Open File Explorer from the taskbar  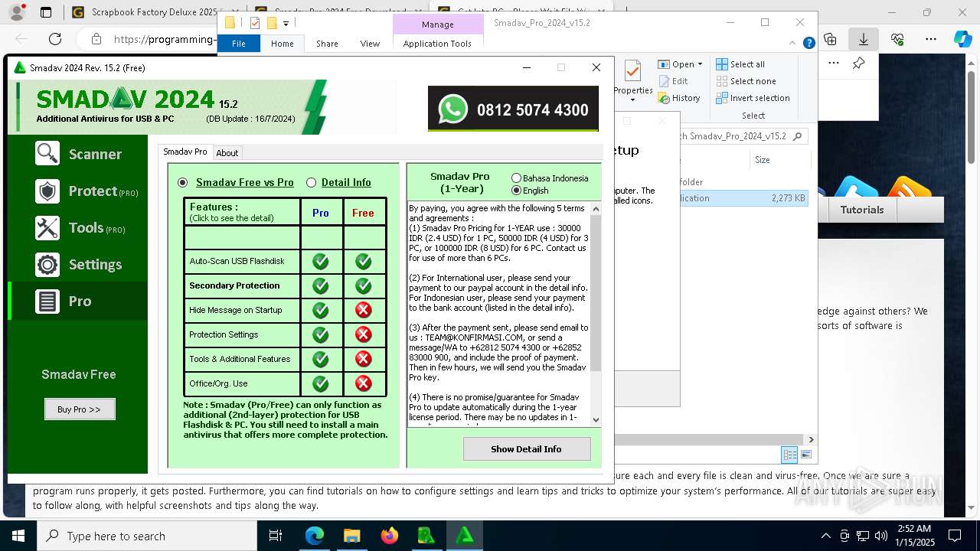tap(352, 536)
